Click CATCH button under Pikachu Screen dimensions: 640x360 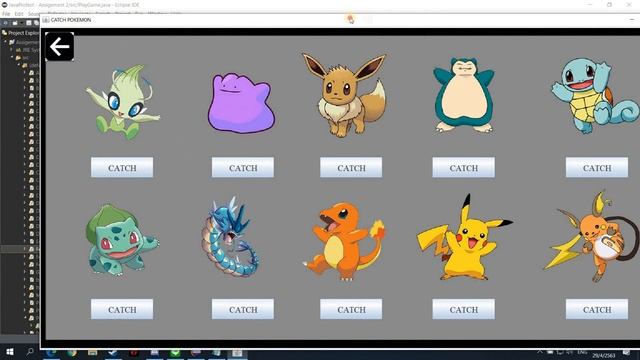464,309
